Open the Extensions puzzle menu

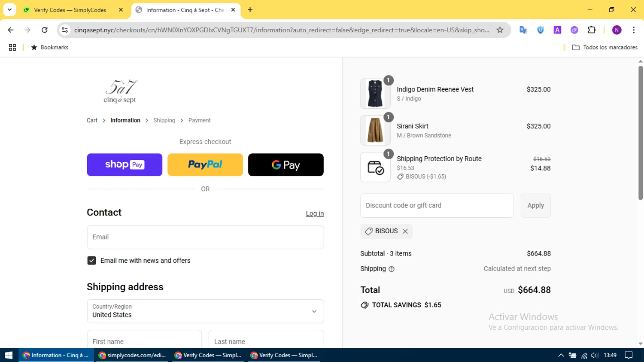pos(592,30)
